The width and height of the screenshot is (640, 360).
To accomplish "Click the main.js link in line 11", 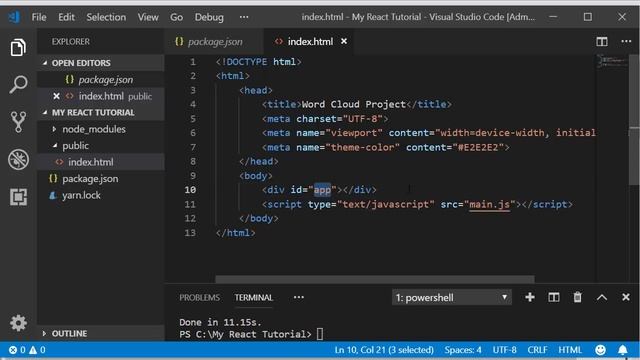I will tap(489, 204).
